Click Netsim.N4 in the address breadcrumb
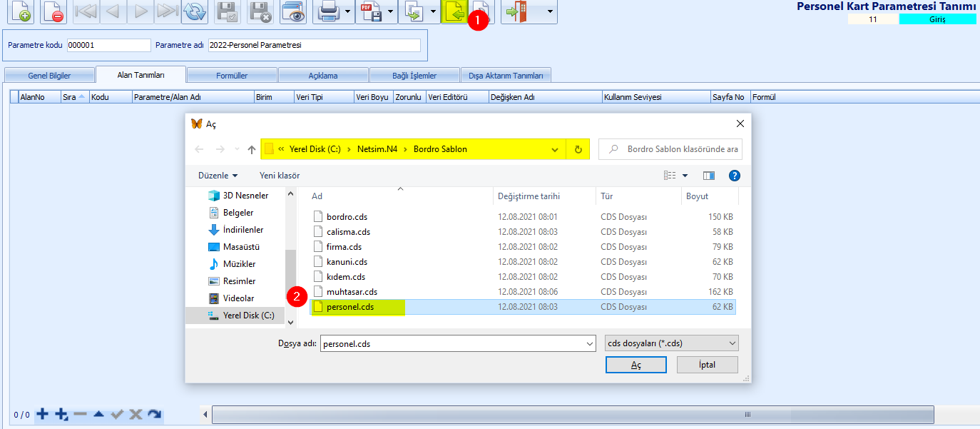 point(378,149)
